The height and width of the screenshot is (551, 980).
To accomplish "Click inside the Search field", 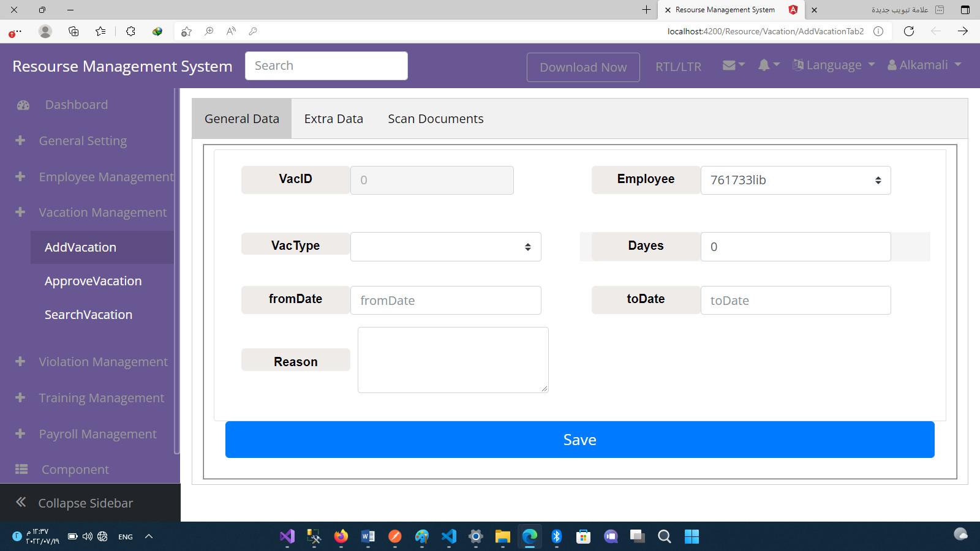I will (x=326, y=65).
